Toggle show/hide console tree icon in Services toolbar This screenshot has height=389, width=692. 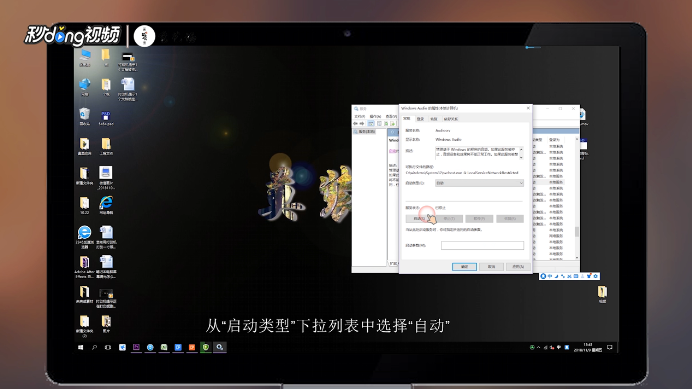click(x=371, y=124)
